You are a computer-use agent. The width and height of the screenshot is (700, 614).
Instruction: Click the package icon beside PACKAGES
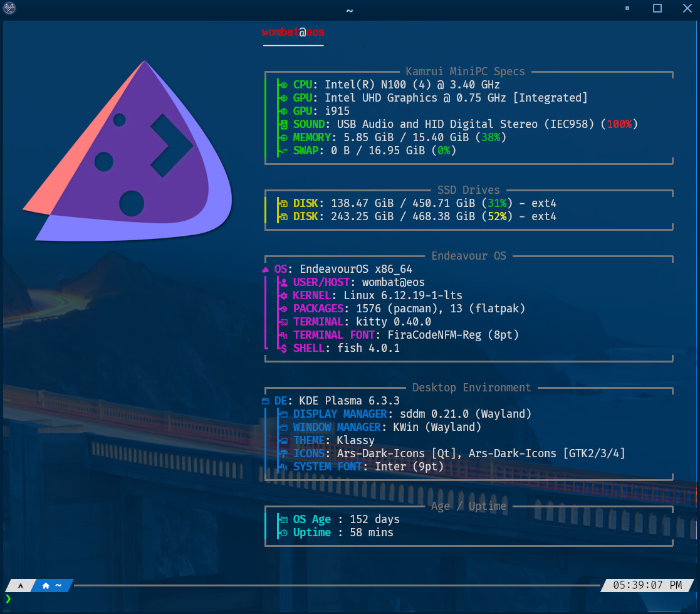pos(283,309)
